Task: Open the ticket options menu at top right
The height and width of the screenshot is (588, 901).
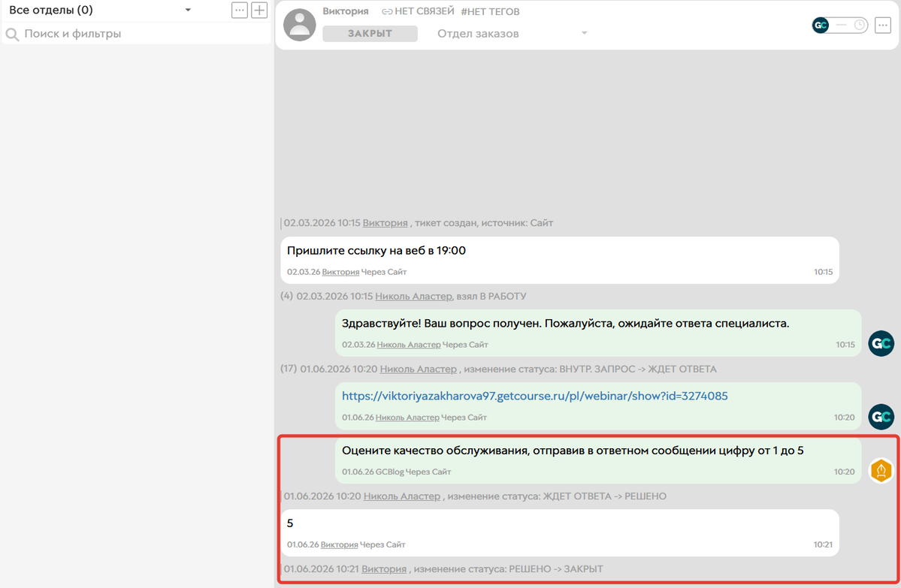Action: (x=883, y=26)
